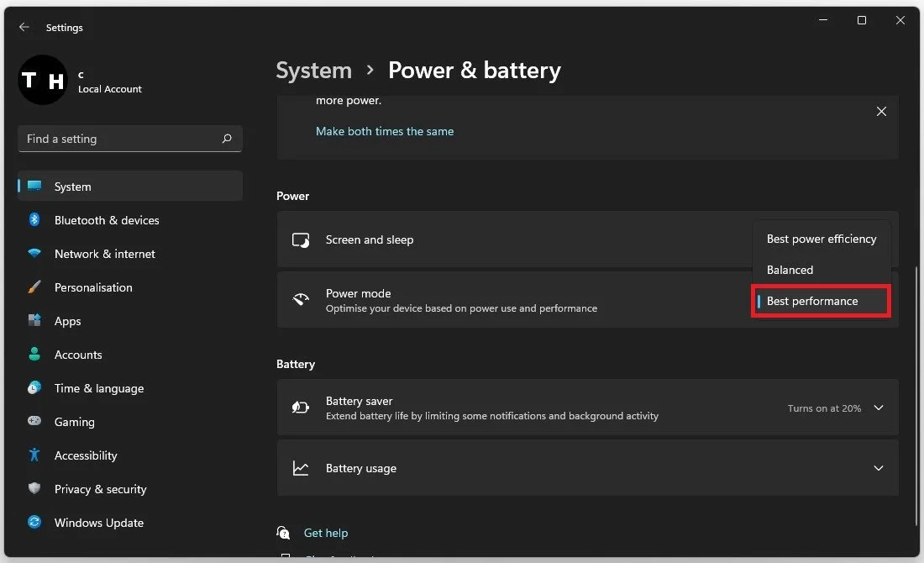
Task: Expand Battery saver chevron
Action: tap(878, 408)
